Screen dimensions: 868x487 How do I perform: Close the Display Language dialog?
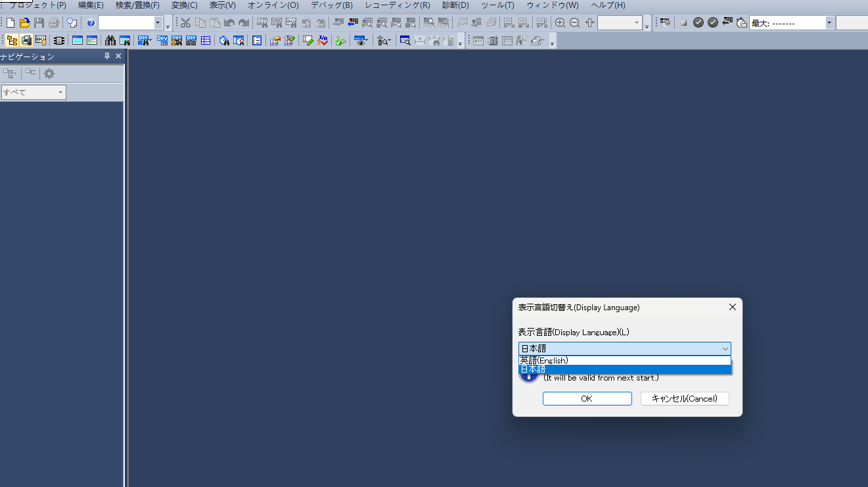[733, 307]
